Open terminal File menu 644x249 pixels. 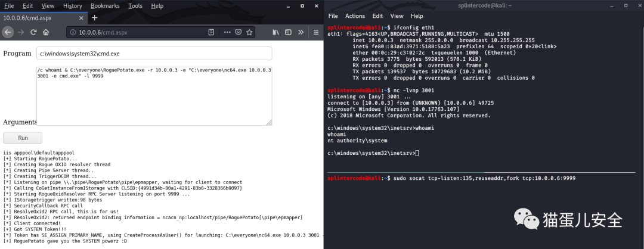coord(333,16)
